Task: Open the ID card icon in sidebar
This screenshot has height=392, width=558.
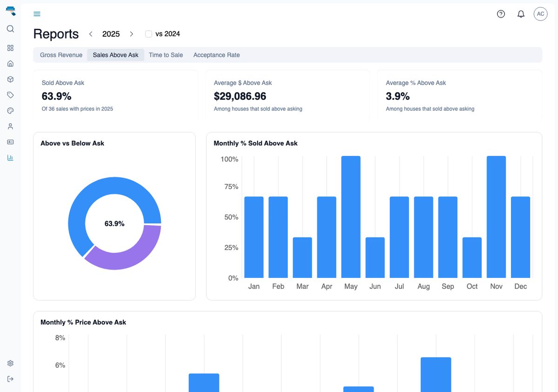Action: pos(10,142)
